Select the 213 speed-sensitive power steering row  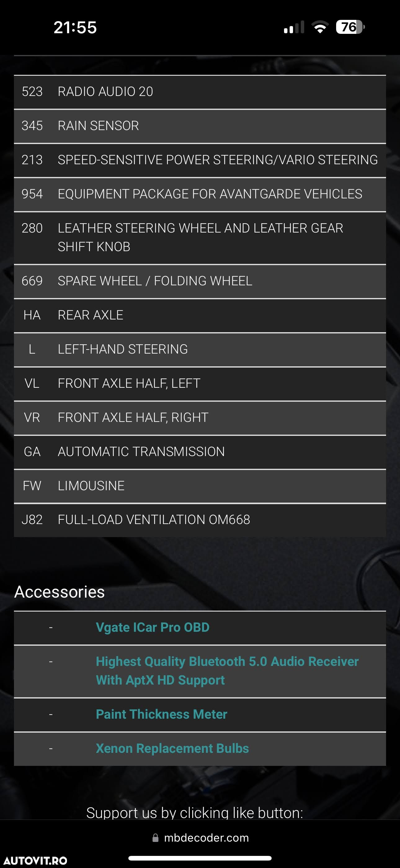200,160
